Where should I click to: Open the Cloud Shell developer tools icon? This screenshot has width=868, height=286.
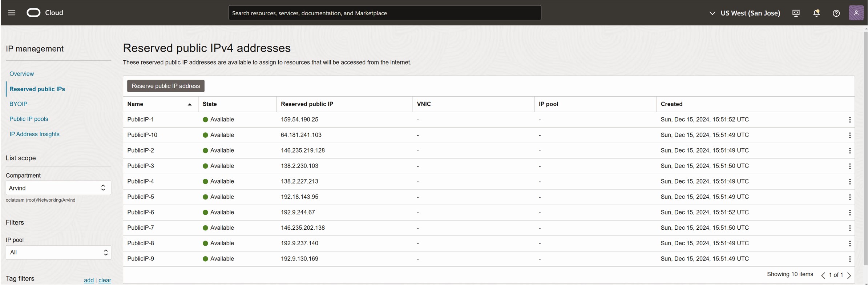(796, 13)
